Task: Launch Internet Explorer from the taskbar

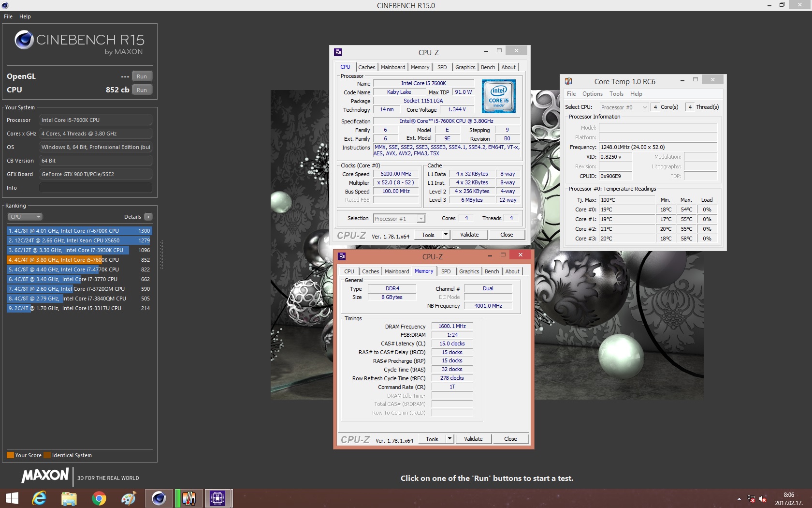Action: (39, 498)
